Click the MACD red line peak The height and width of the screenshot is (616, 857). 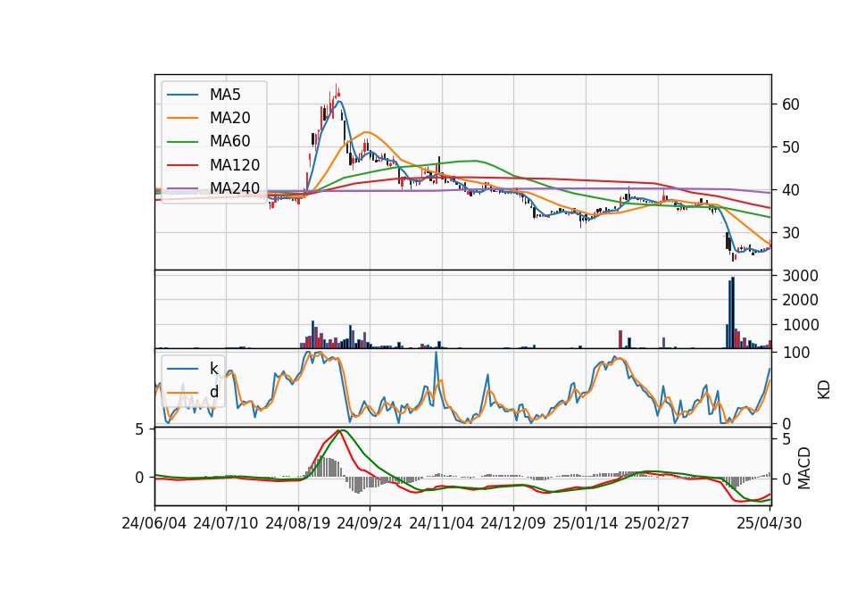pos(339,431)
